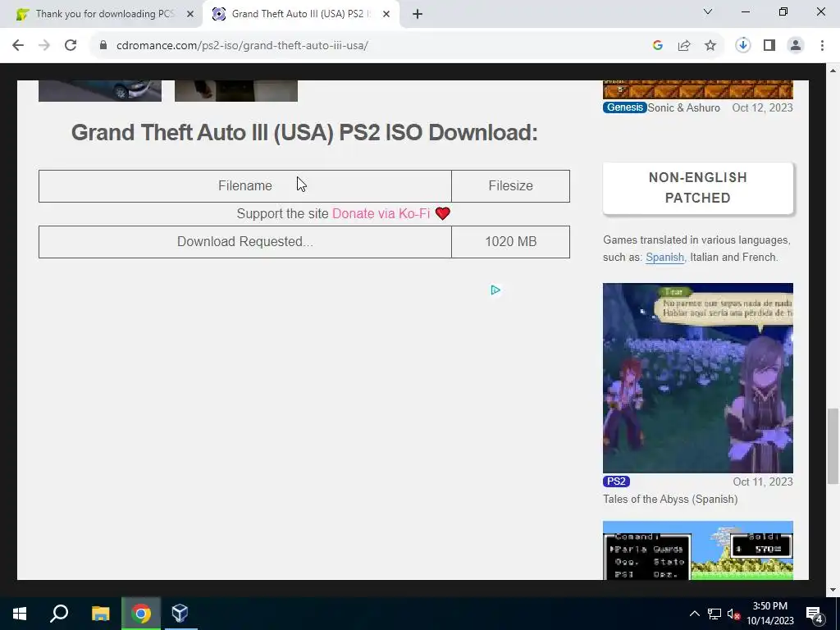Open the retro RPG screenshot thumbnail at bottom

coord(697,550)
